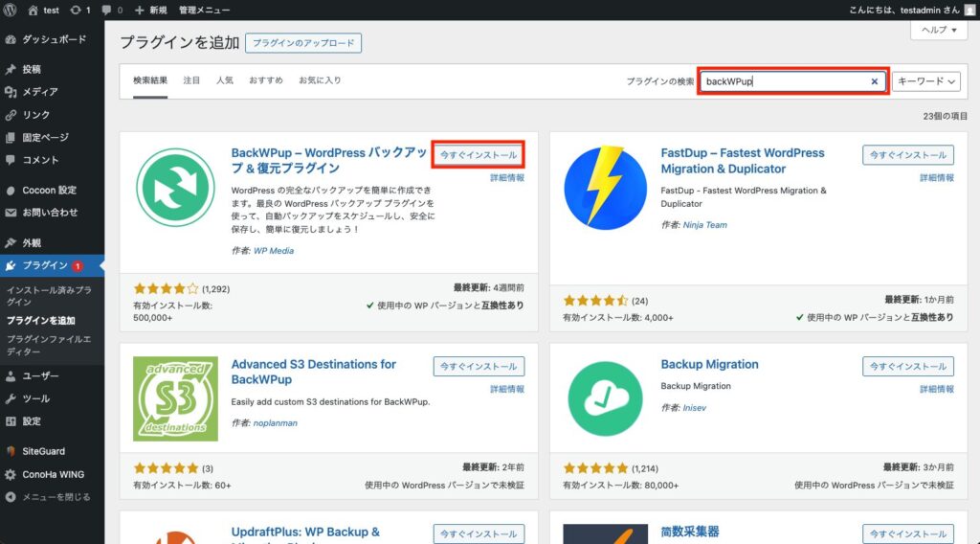Install UpdraftPlus with 今すぐインストール
This screenshot has width=980, height=544.
click(x=479, y=534)
